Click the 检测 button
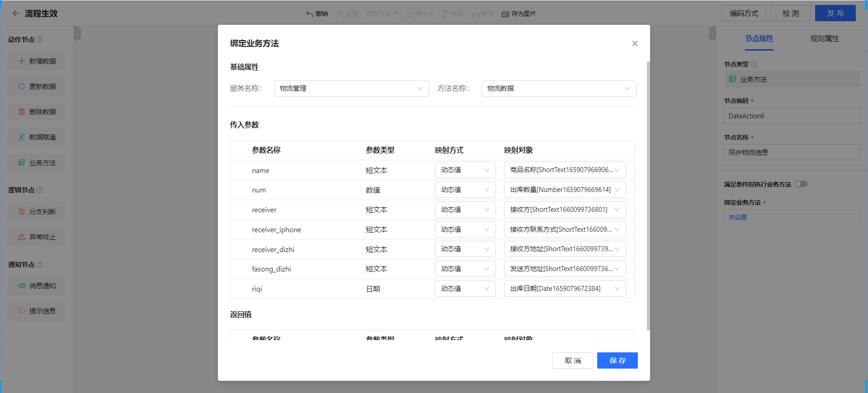This screenshot has height=393, width=868. point(791,13)
